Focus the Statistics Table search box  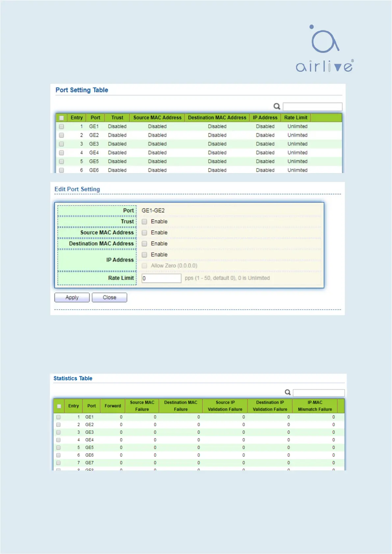[319, 393]
